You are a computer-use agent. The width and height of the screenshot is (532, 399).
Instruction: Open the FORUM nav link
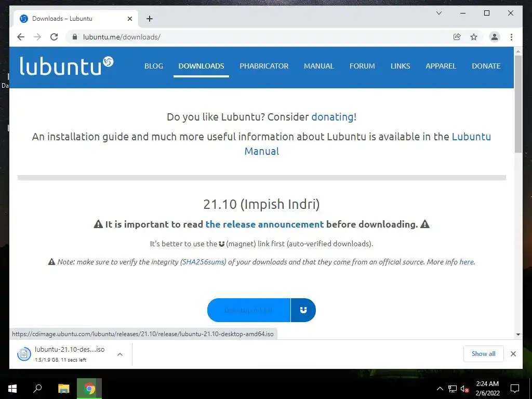pyautogui.click(x=362, y=66)
